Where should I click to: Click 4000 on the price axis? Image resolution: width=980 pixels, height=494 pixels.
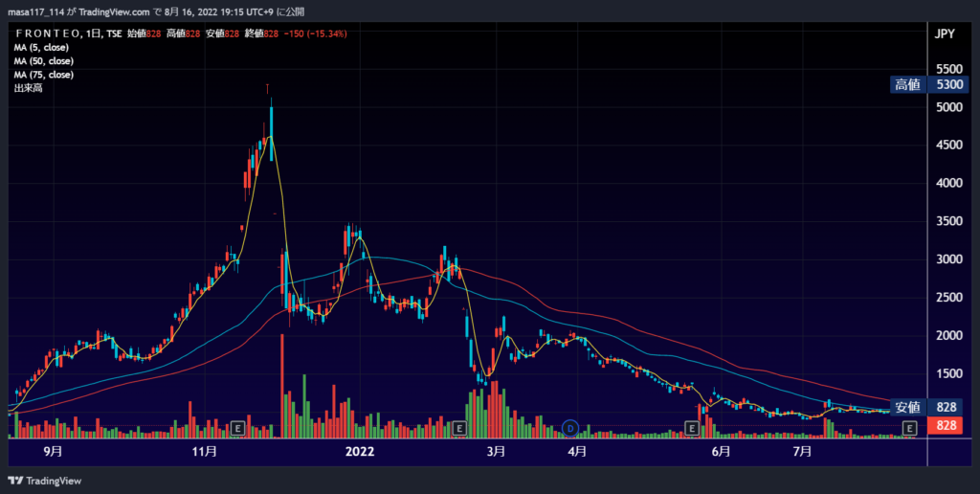[x=948, y=183]
